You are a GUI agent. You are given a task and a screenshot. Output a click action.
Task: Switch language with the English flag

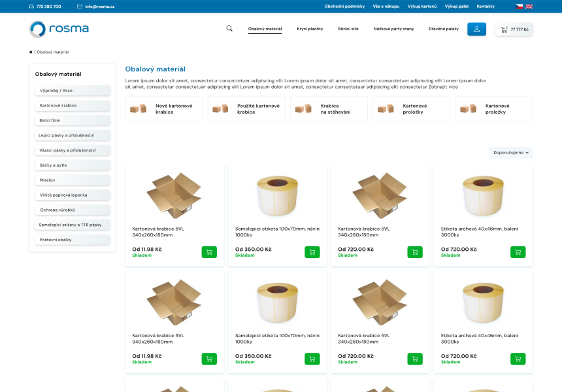point(529,7)
